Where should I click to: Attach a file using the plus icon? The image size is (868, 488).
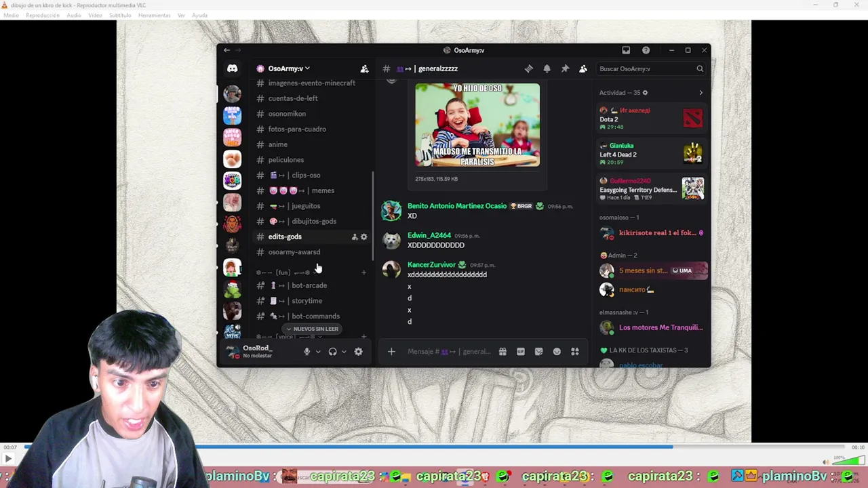[x=391, y=352]
